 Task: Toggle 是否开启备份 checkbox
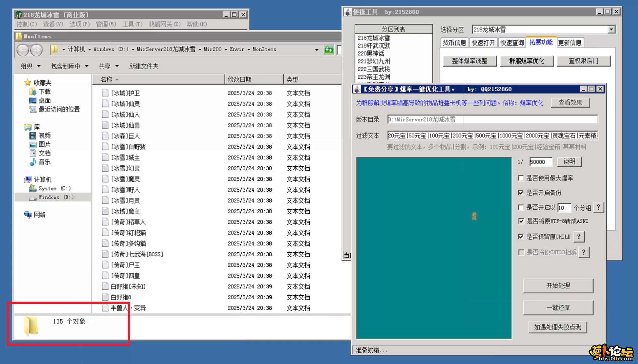pos(521,193)
